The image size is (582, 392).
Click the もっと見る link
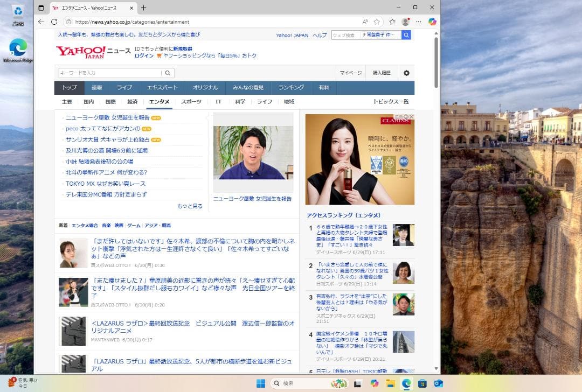point(190,206)
